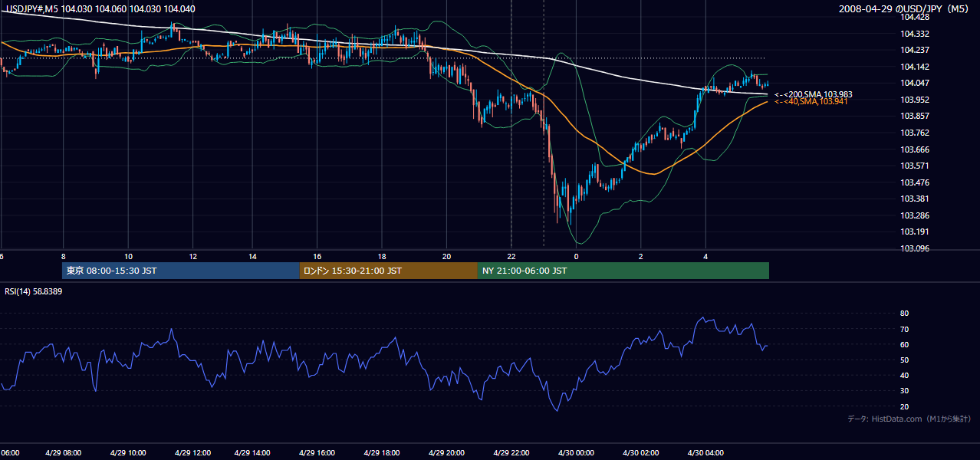
Task: Click price axis value 104.047
Action: 915,83
